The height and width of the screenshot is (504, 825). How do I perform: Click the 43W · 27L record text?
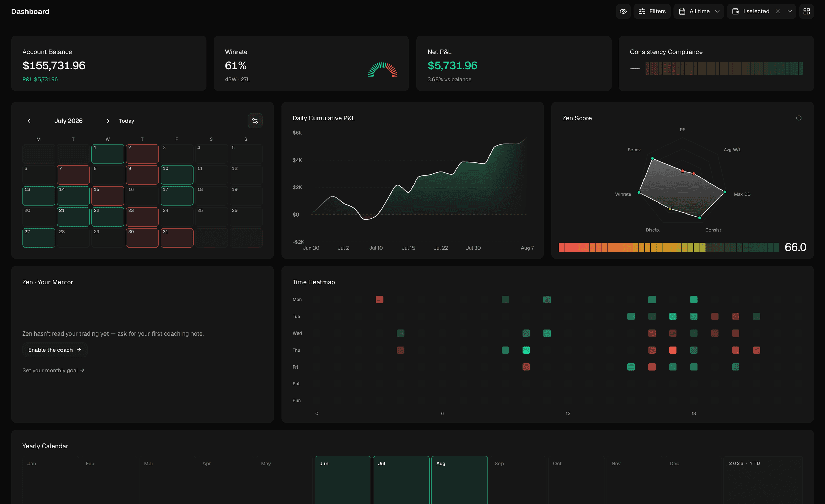point(238,79)
